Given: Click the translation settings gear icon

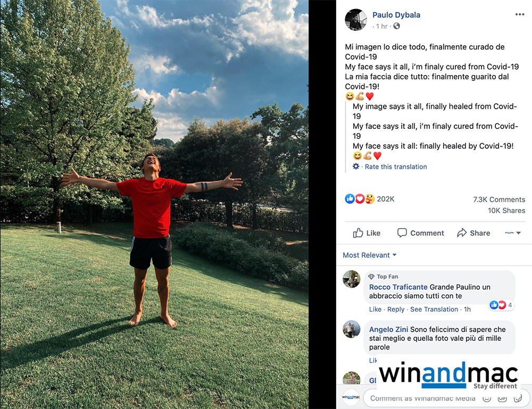Looking at the screenshot, I should [x=355, y=167].
